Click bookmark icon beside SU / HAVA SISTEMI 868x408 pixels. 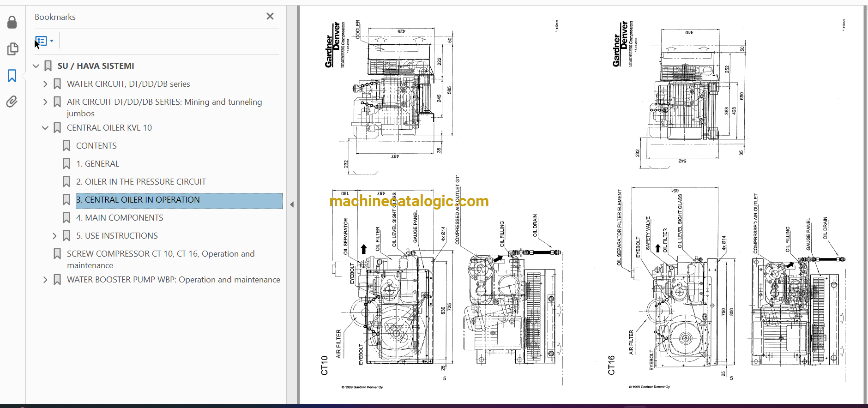point(48,66)
